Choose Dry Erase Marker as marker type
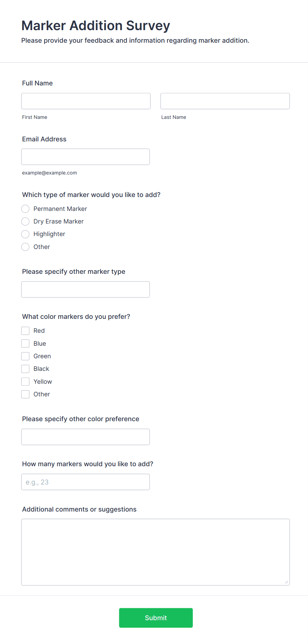 click(x=25, y=221)
